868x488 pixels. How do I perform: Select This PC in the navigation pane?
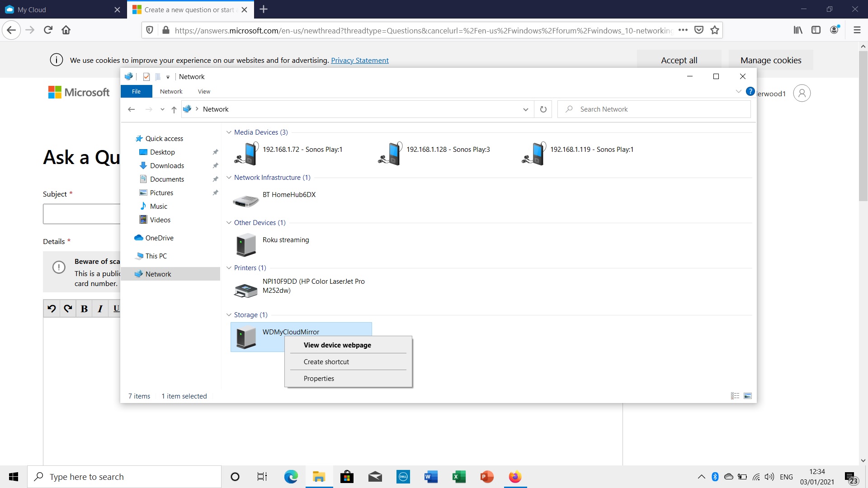coord(156,256)
